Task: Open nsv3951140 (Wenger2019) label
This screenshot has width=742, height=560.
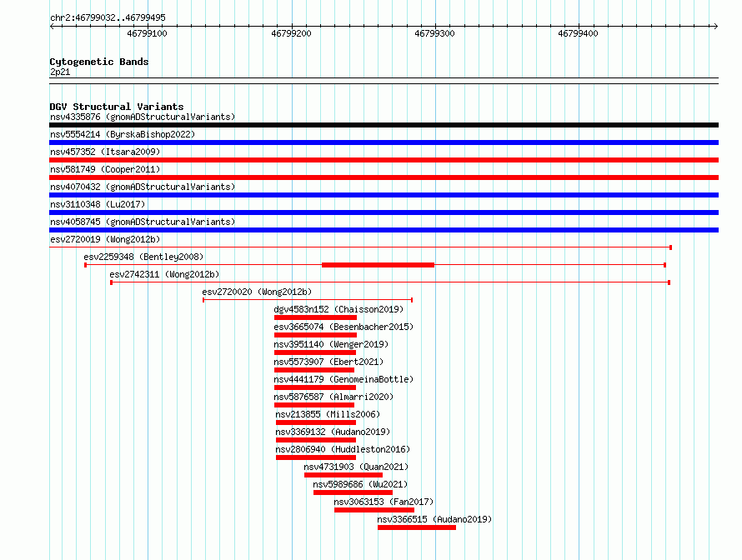Action: click(331, 344)
